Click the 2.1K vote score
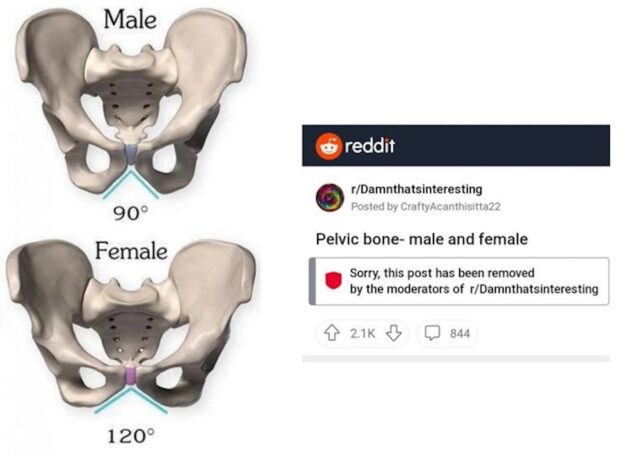This screenshot has width=618, height=454. pyautogui.click(x=363, y=334)
